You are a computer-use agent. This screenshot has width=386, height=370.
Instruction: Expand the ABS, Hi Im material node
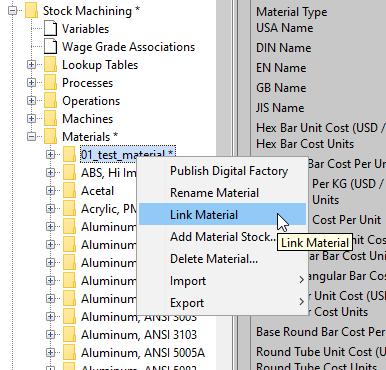point(50,173)
